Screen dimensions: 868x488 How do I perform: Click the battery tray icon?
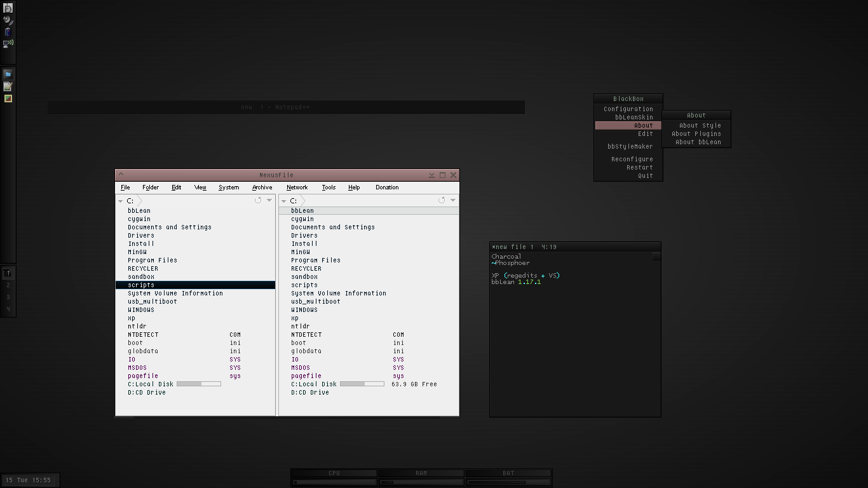(8, 32)
